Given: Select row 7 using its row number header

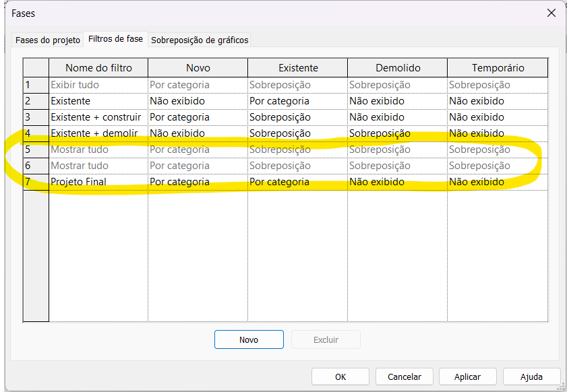Looking at the screenshot, I should click(36, 181).
